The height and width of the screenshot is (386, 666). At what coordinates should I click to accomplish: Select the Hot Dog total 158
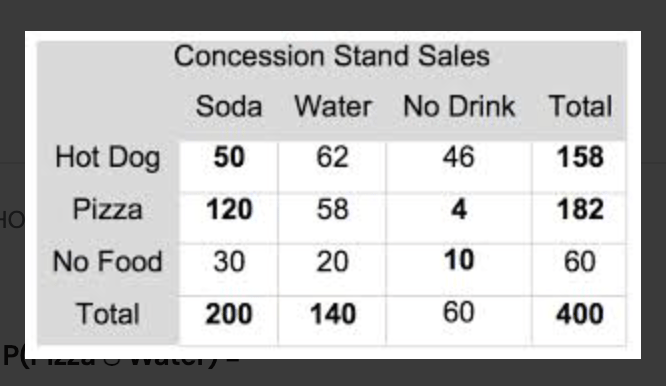point(580,157)
